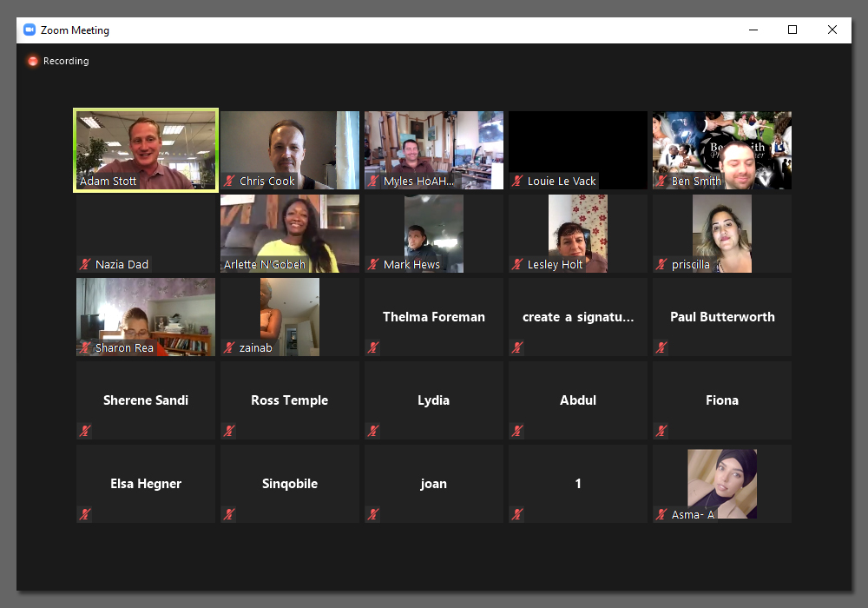Select Mark Hews video tile
This screenshot has width=868, height=608.
434,233
